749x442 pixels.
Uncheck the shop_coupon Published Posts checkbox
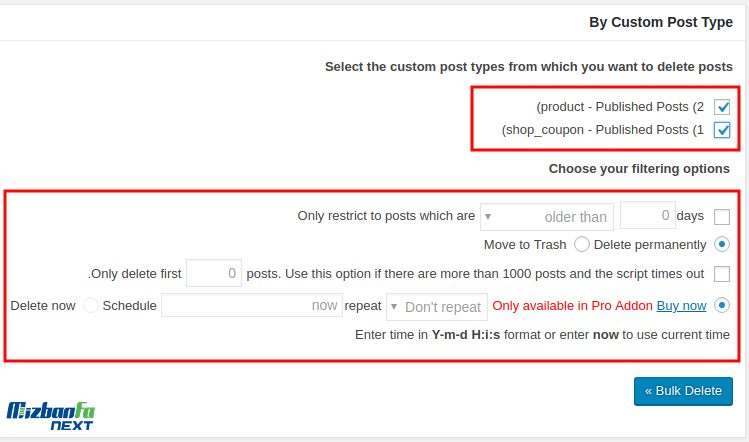click(722, 129)
